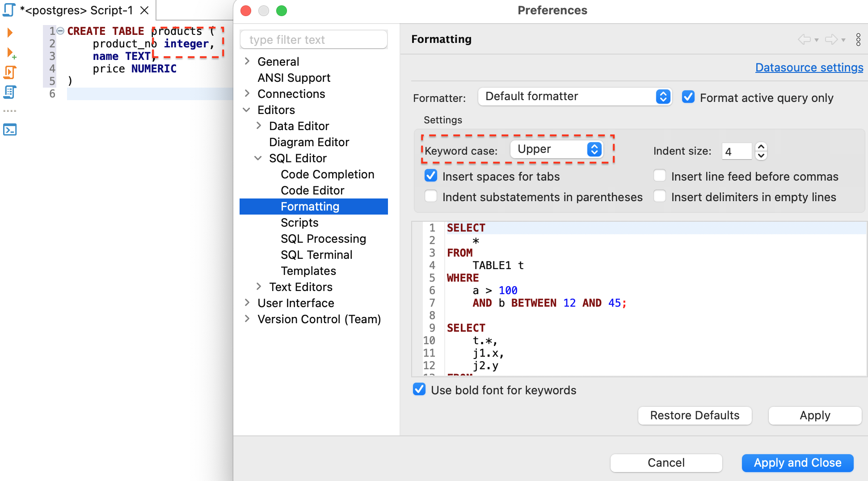Expand the User Interface node
This screenshot has width=868, height=481.
[x=247, y=303]
